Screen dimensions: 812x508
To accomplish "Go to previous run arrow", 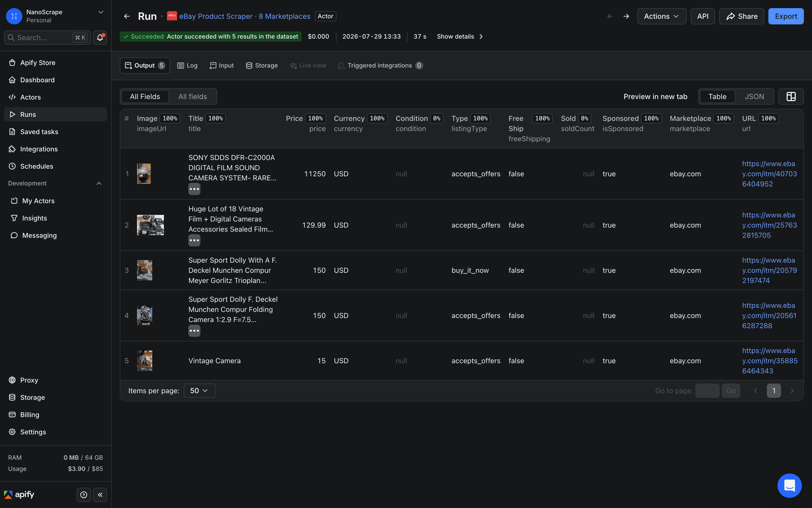I will [x=610, y=16].
